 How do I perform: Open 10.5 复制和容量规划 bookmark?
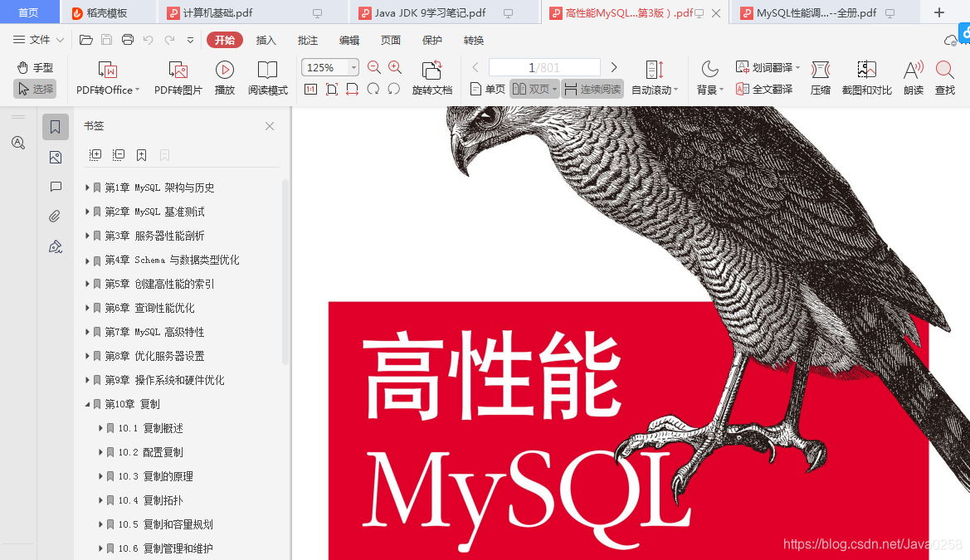pyautogui.click(x=165, y=524)
